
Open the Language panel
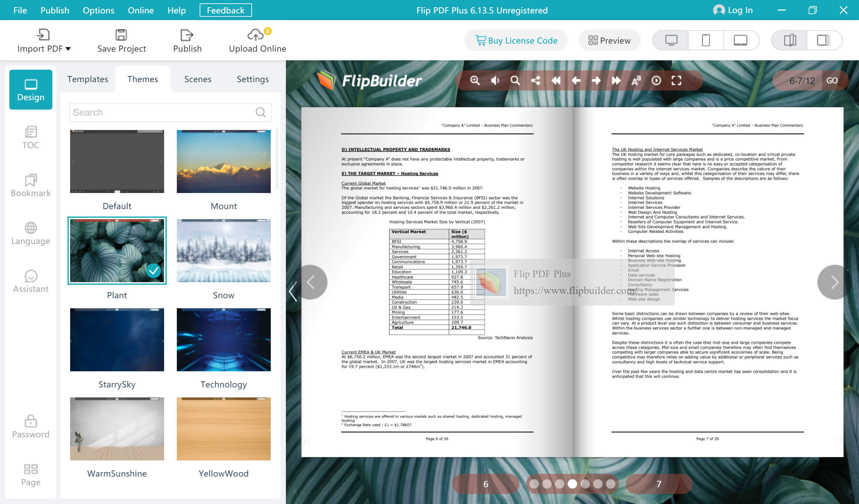click(x=31, y=233)
